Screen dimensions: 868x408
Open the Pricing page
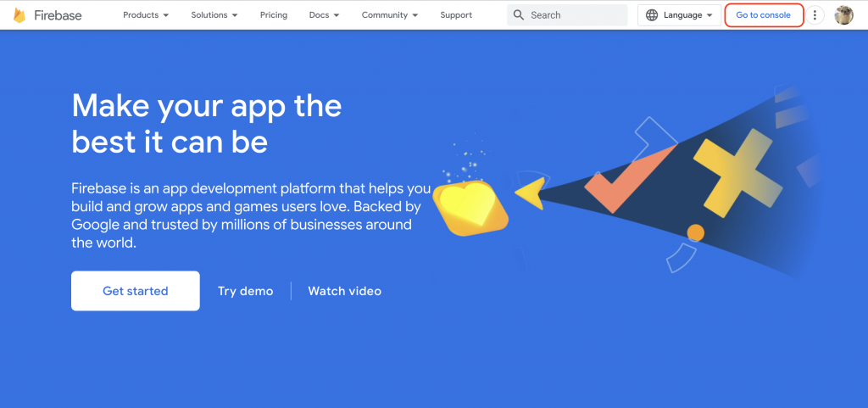click(274, 15)
